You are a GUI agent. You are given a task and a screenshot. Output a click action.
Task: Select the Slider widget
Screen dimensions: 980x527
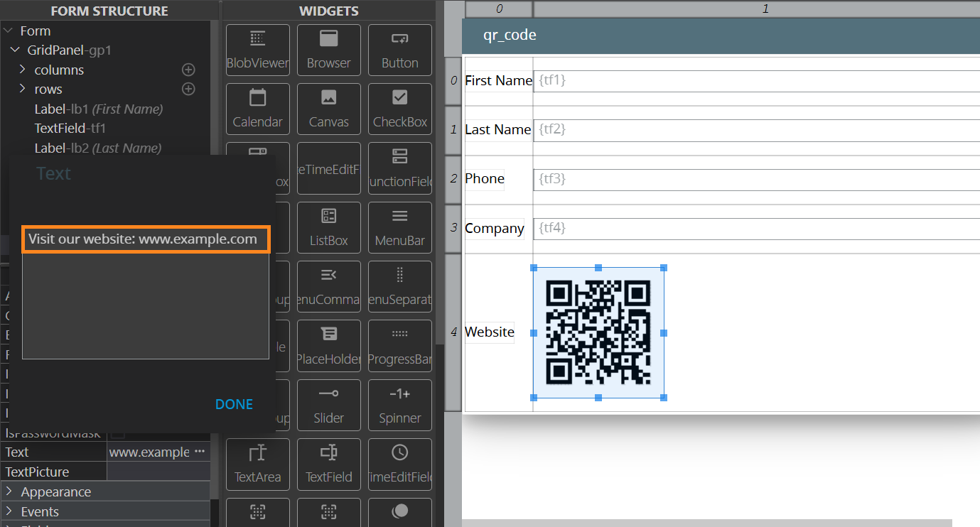coord(328,406)
